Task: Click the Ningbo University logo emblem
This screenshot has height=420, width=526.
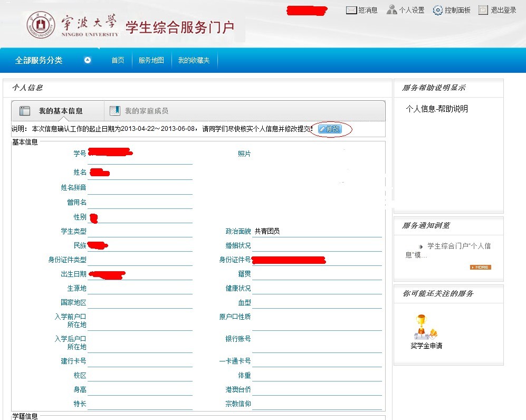Action: [41, 24]
